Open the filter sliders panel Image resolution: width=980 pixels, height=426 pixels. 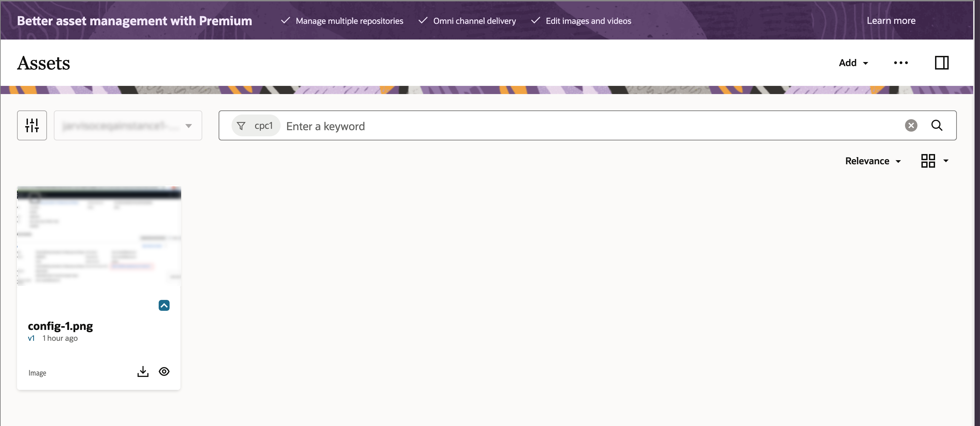pyautogui.click(x=32, y=125)
